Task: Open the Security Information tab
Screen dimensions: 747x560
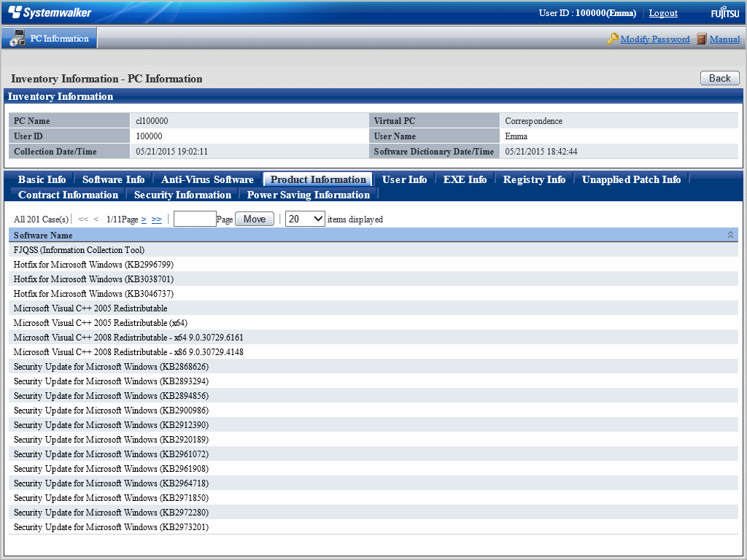Action: [182, 195]
